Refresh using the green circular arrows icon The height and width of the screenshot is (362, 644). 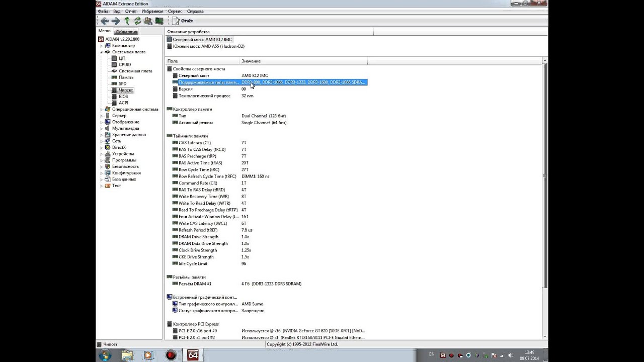tap(137, 21)
